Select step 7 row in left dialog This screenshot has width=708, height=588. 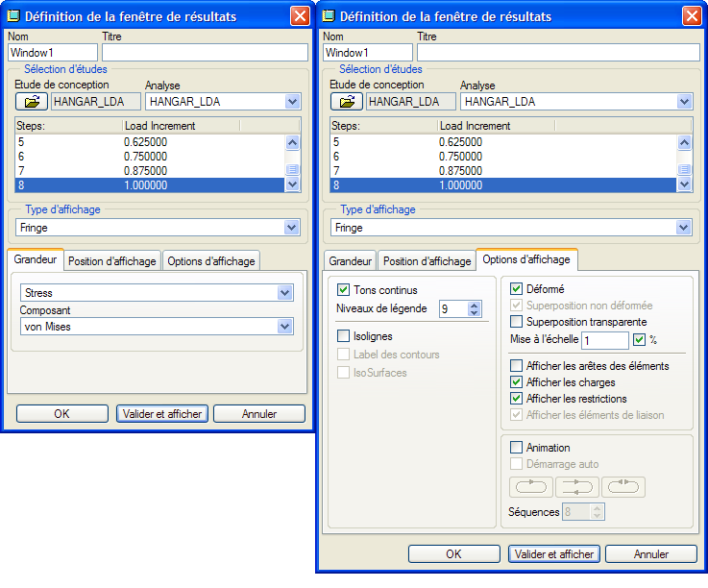tap(150, 171)
